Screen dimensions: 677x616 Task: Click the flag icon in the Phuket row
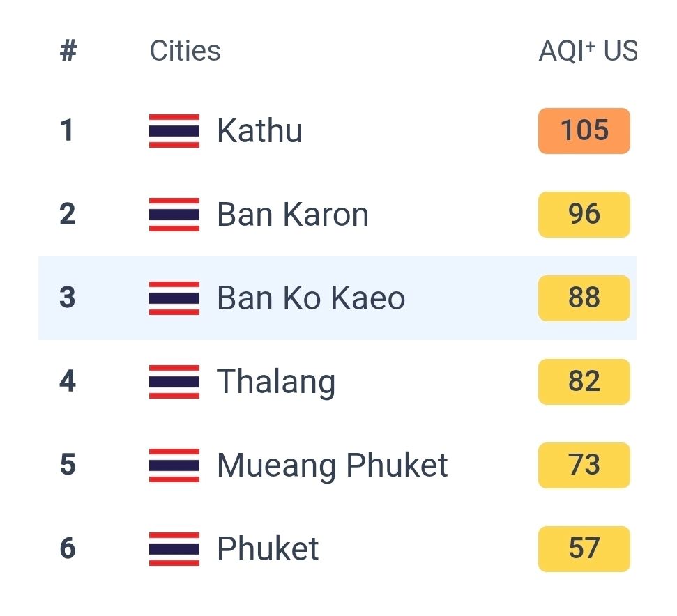coord(174,548)
